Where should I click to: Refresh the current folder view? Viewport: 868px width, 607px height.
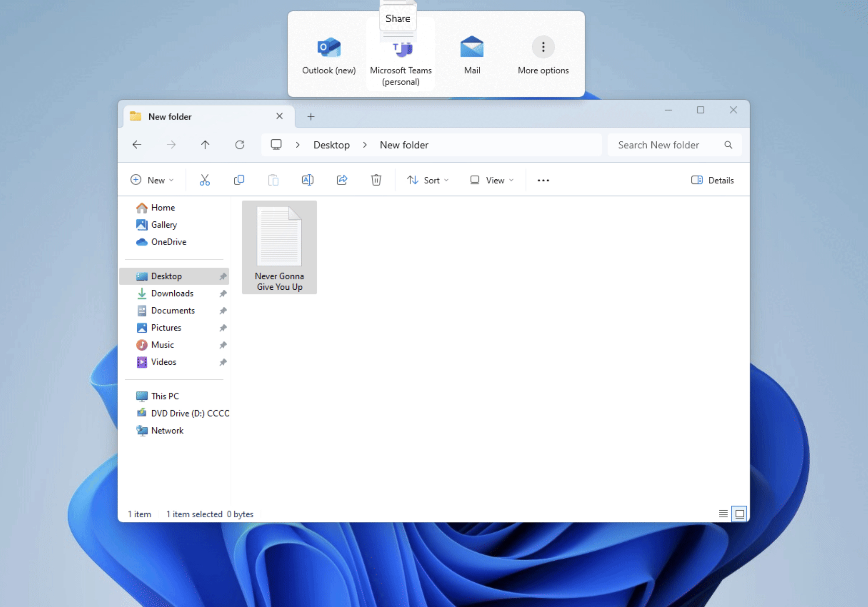(240, 145)
